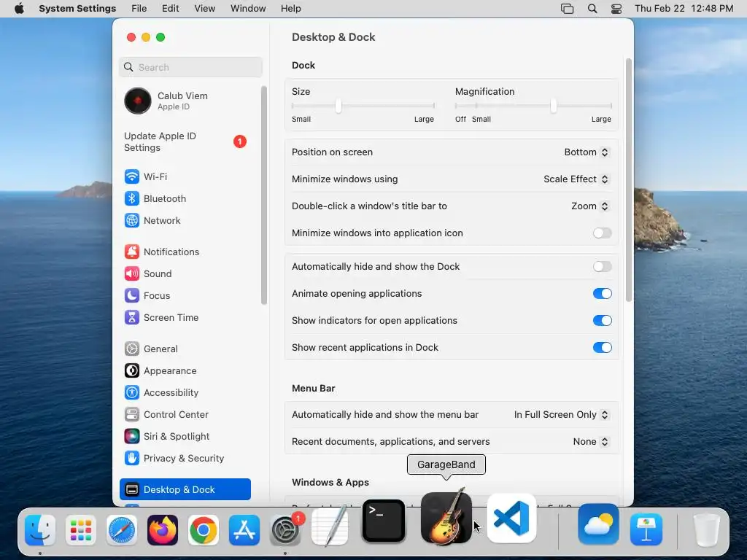The height and width of the screenshot is (560, 747).
Task: Open Visual Studio Code from Dock
Action: (511, 518)
